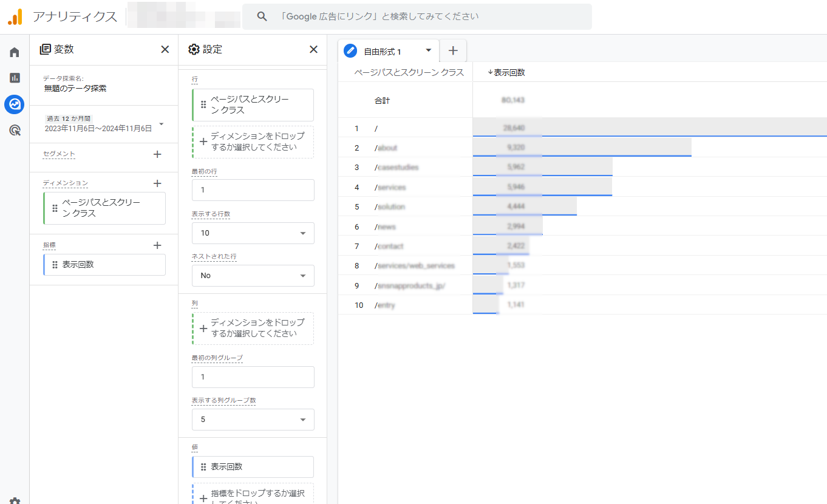
Task: Click the column dimension drop zone
Action: point(253,329)
